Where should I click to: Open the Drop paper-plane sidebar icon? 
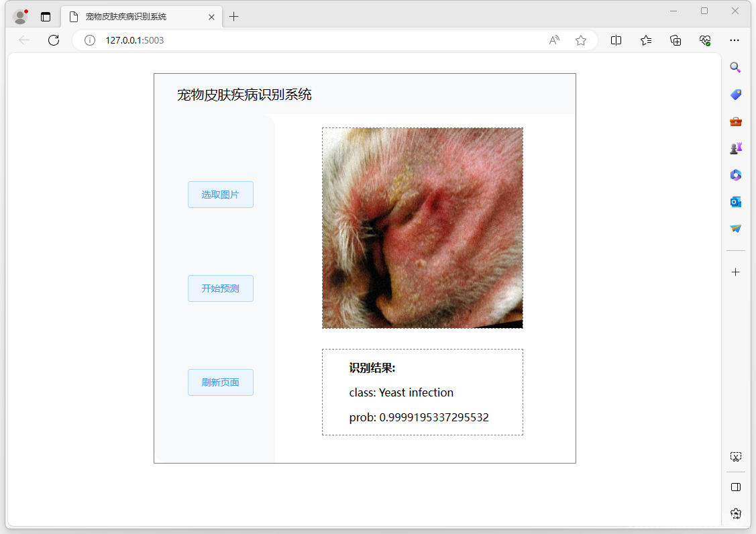(735, 228)
